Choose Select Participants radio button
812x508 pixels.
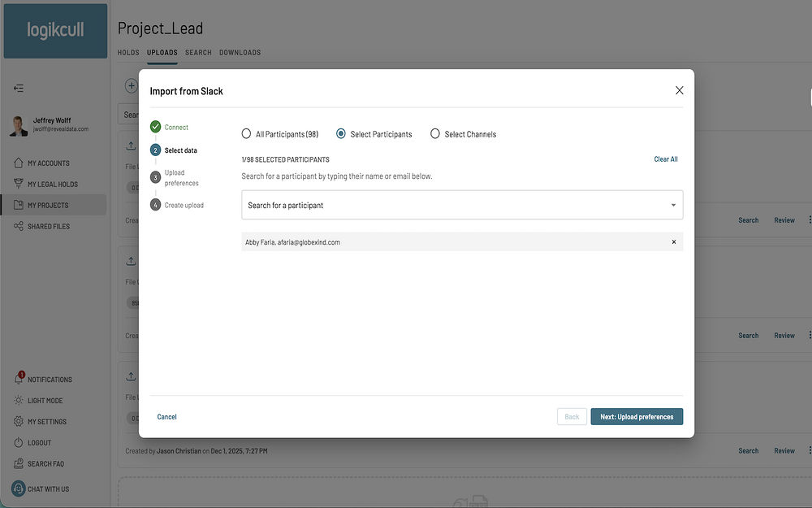[x=341, y=134]
